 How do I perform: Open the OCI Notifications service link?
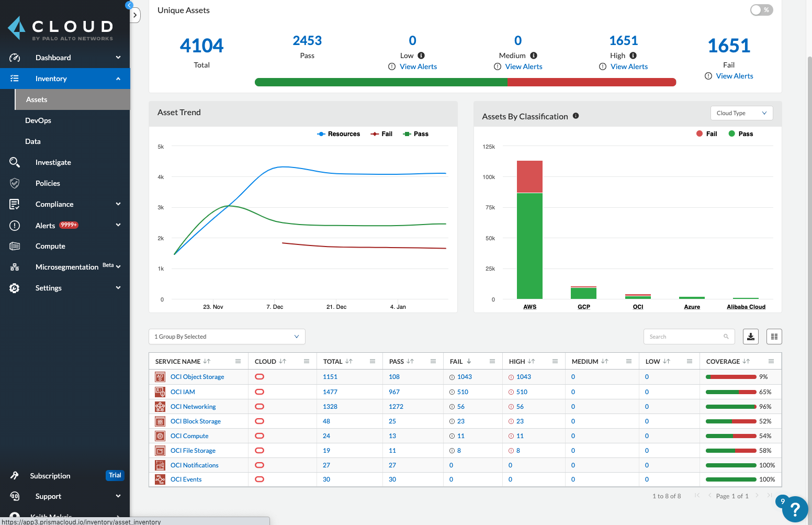click(195, 465)
